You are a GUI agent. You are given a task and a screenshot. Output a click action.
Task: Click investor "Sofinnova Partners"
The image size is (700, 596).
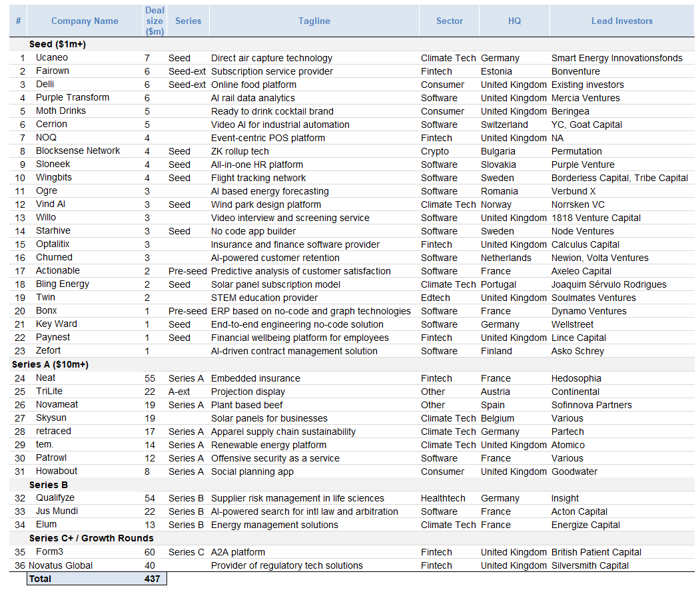tap(591, 405)
